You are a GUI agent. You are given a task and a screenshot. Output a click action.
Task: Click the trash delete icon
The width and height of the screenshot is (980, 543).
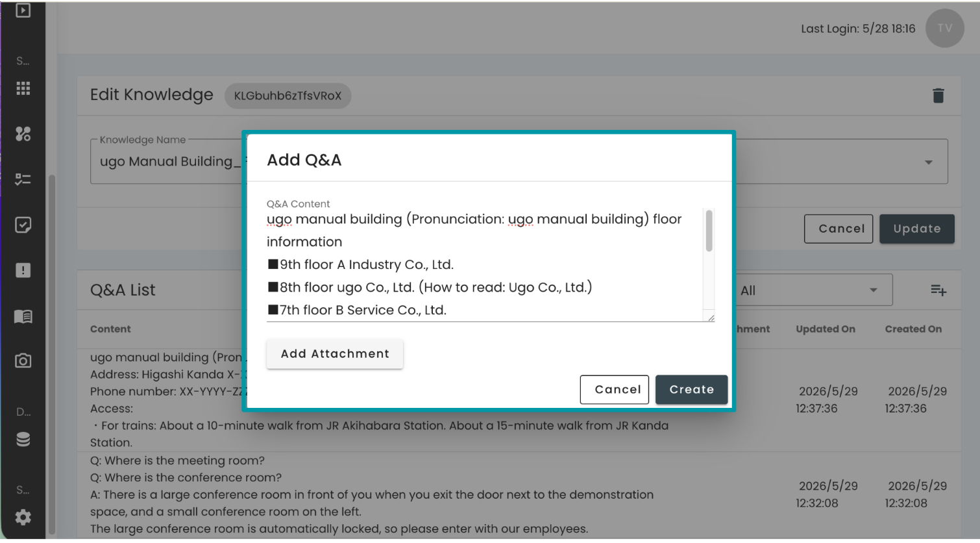pos(938,95)
